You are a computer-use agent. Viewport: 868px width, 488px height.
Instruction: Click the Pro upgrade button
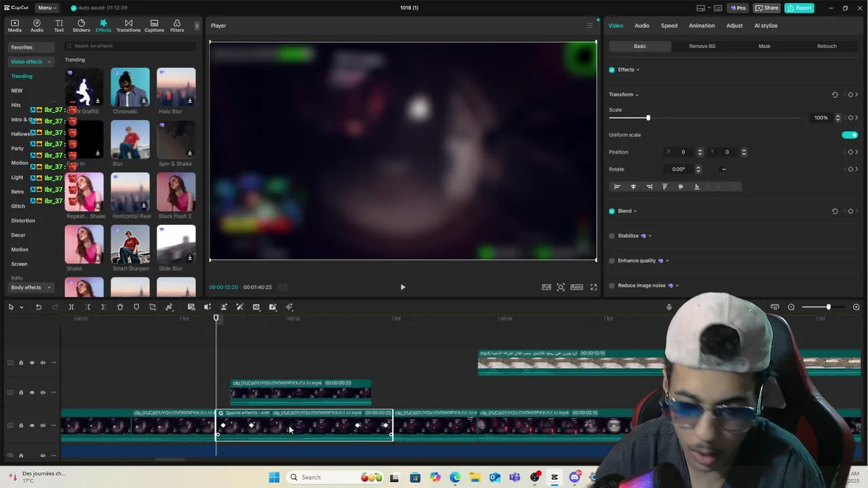[x=738, y=8]
